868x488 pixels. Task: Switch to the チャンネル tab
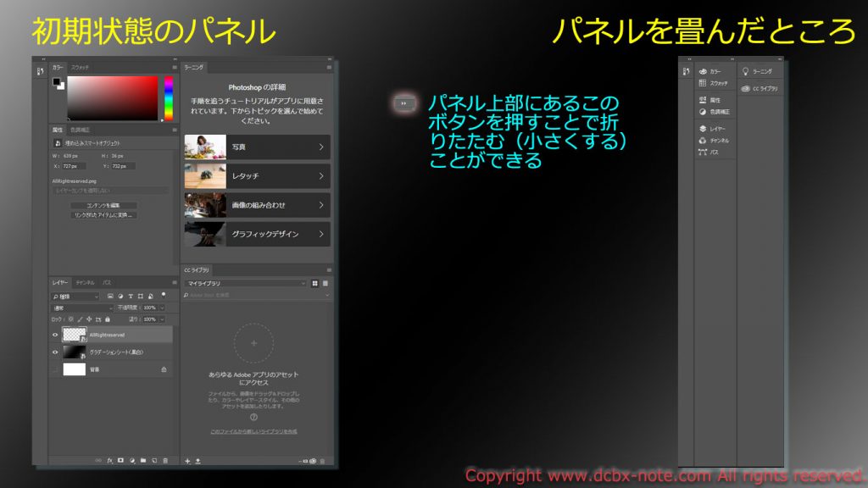(86, 282)
